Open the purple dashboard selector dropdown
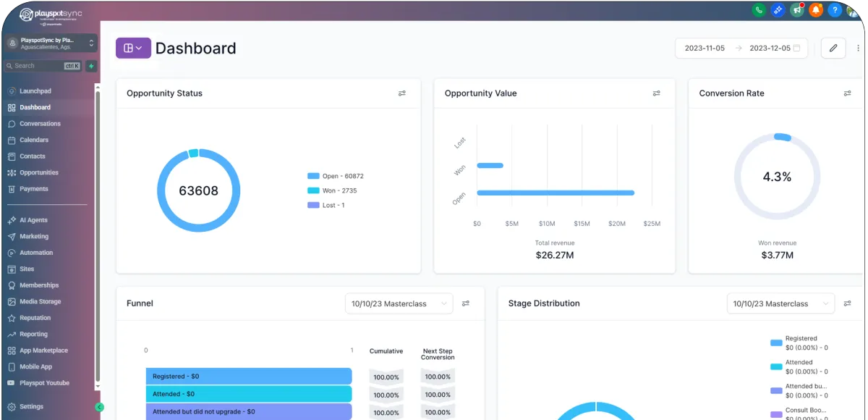This screenshot has width=868, height=420. [133, 49]
